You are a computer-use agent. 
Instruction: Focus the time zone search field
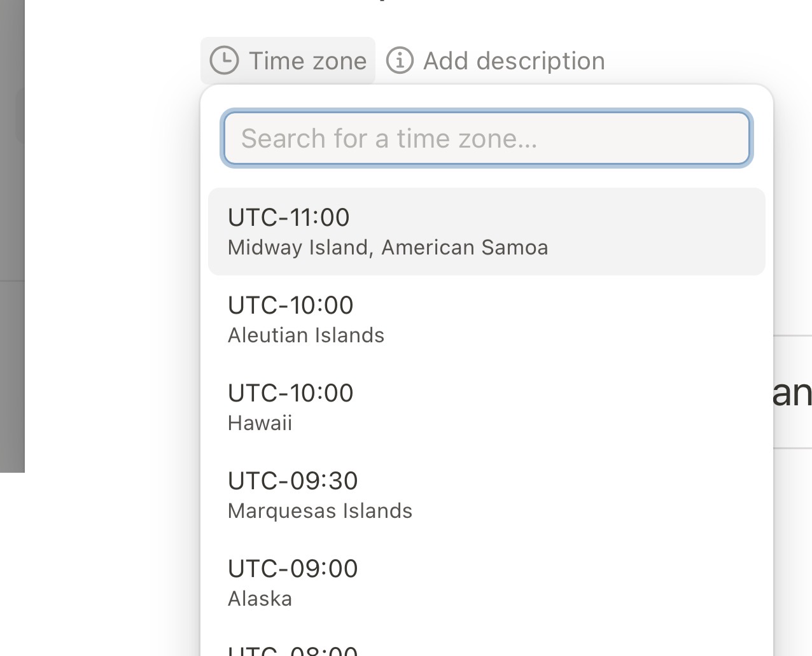(486, 139)
